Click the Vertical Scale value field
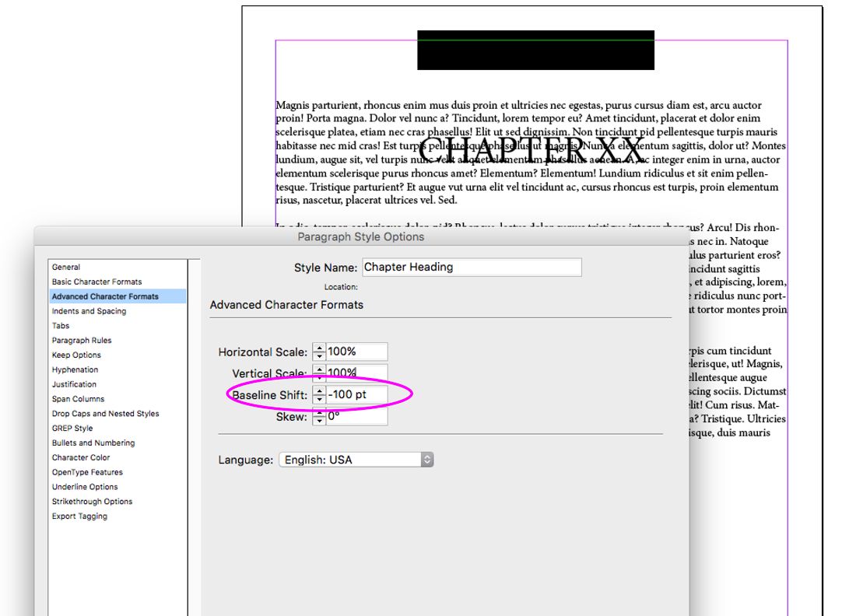Viewport: 856px width, 616px height. point(357,373)
